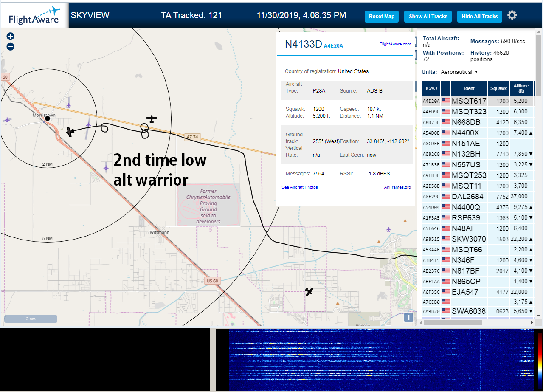Select the N48AF row
The height and width of the screenshot is (392, 543).
[x=478, y=228]
